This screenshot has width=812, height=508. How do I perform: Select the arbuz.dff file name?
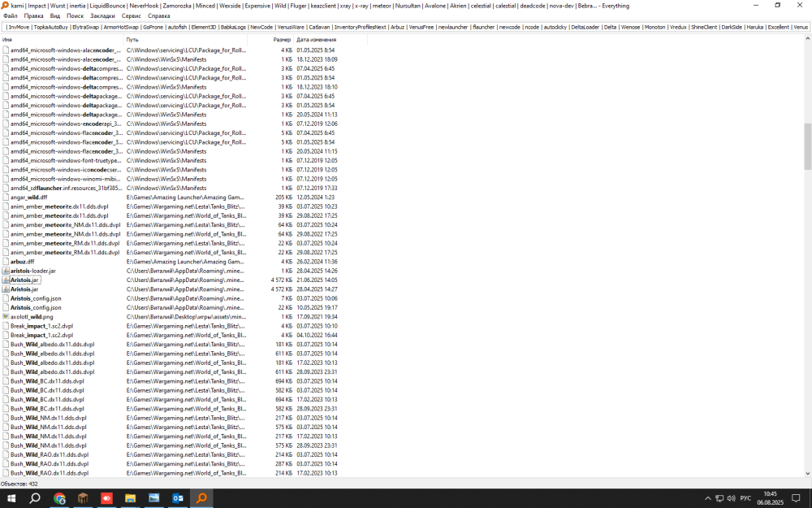pyautogui.click(x=22, y=262)
